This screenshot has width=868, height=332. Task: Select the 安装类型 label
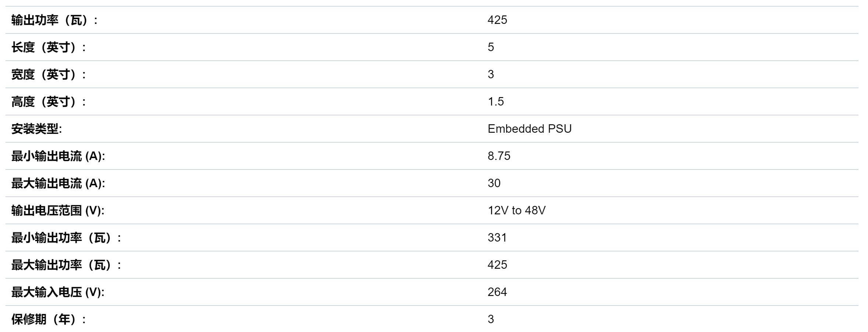(x=36, y=129)
